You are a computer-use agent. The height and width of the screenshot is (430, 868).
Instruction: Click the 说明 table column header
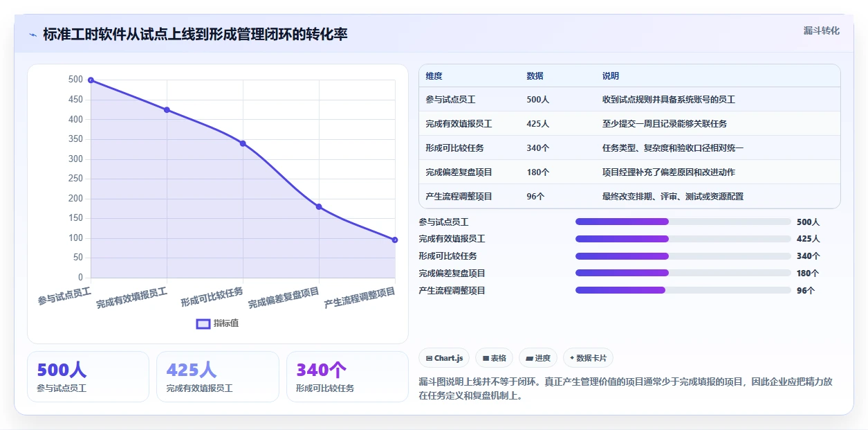point(611,76)
